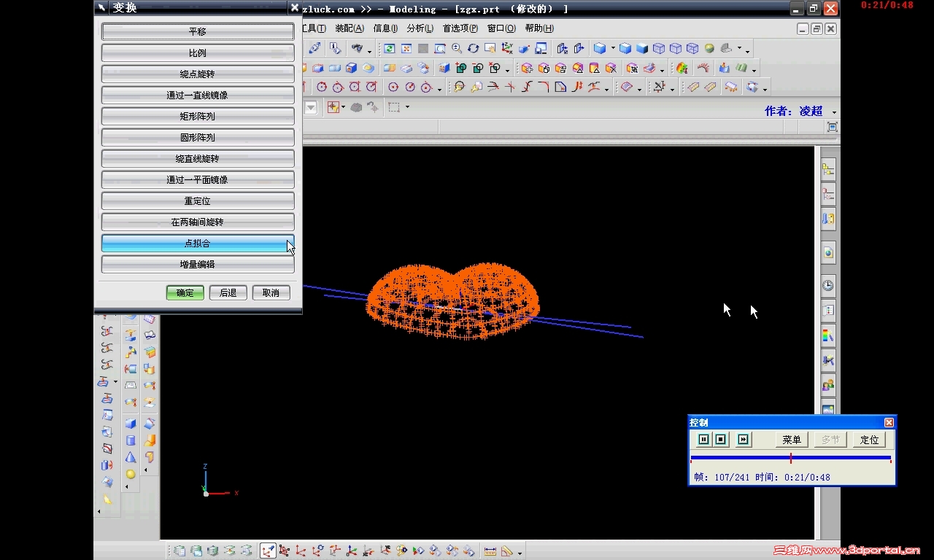The width and height of the screenshot is (934, 560).
Task: Click the 平移 (Translate) transform button
Action: pyautogui.click(x=198, y=32)
